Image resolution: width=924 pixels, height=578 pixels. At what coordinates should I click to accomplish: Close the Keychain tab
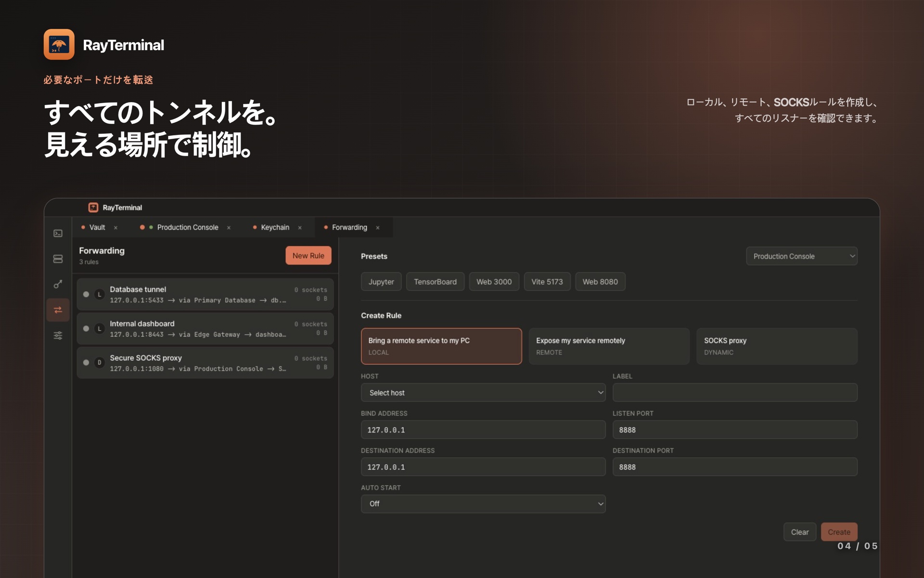click(x=300, y=228)
